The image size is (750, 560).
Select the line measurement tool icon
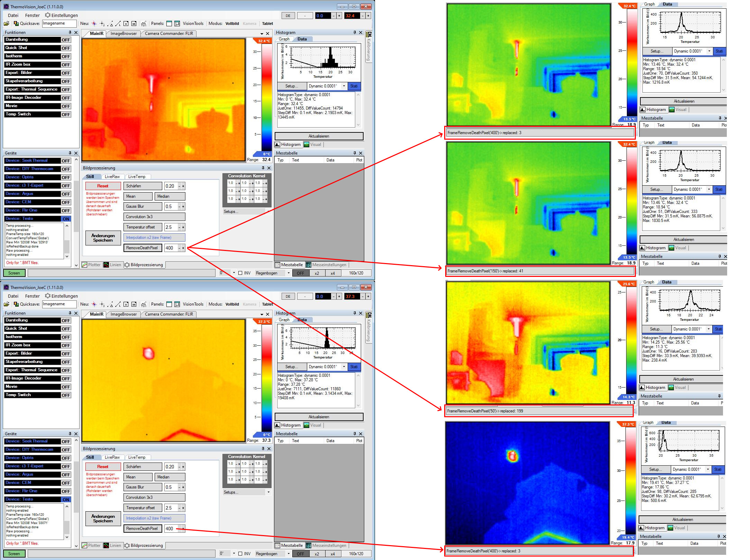tap(118, 24)
